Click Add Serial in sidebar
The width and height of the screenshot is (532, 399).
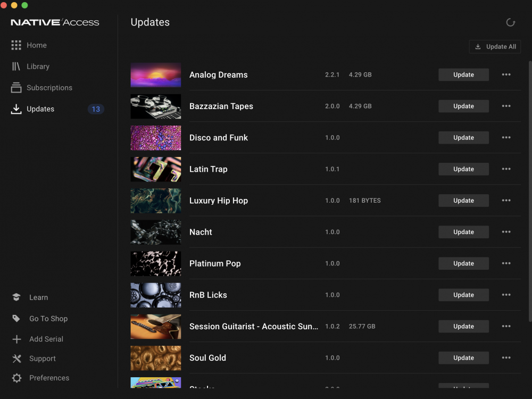click(x=46, y=339)
